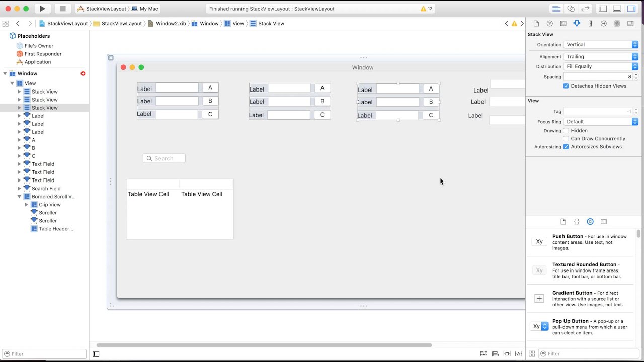The width and height of the screenshot is (644, 362).
Task: Select Window2.xib in jump bar
Action: [167, 24]
